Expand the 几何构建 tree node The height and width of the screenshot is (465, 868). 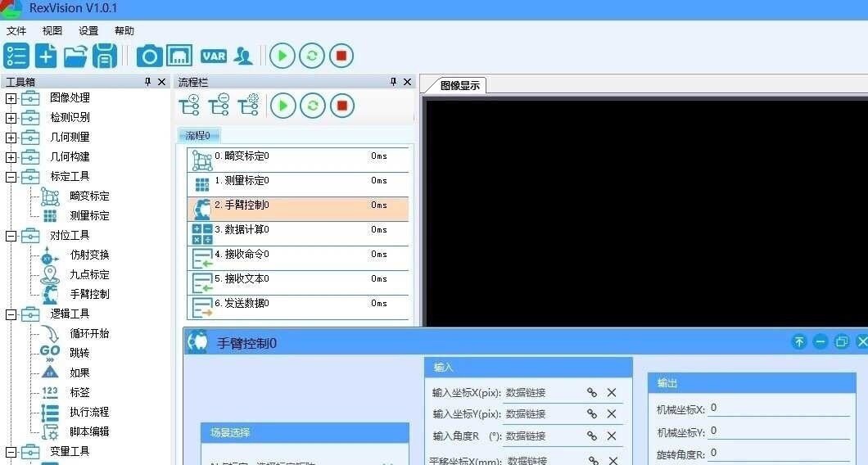pos(11,157)
